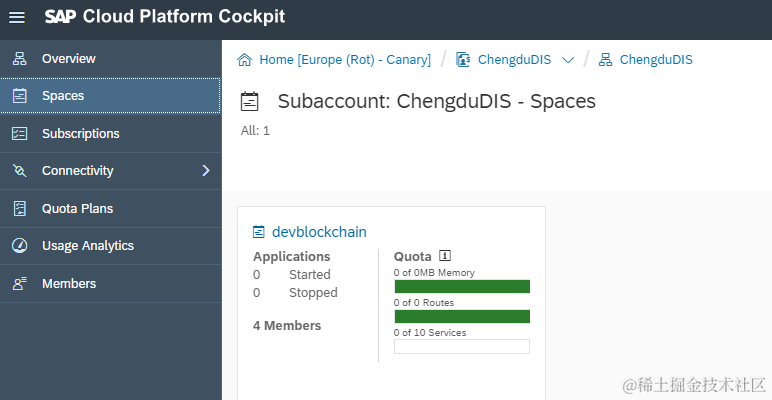Open ChengduDIS global account breadcrumb link

coord(515,60)
